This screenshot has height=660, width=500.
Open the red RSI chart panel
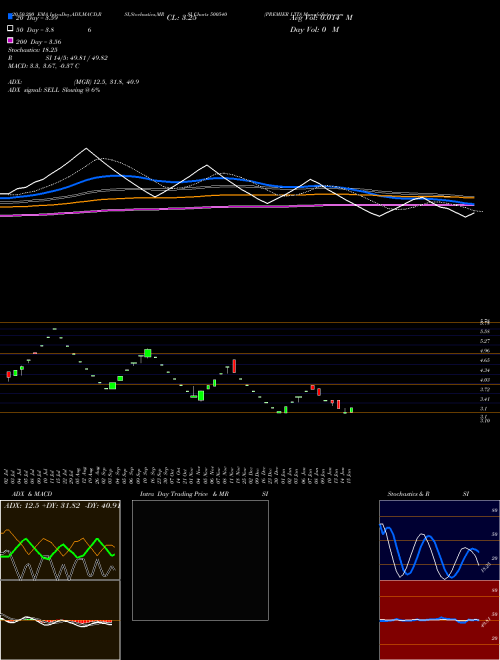point(439,620)
